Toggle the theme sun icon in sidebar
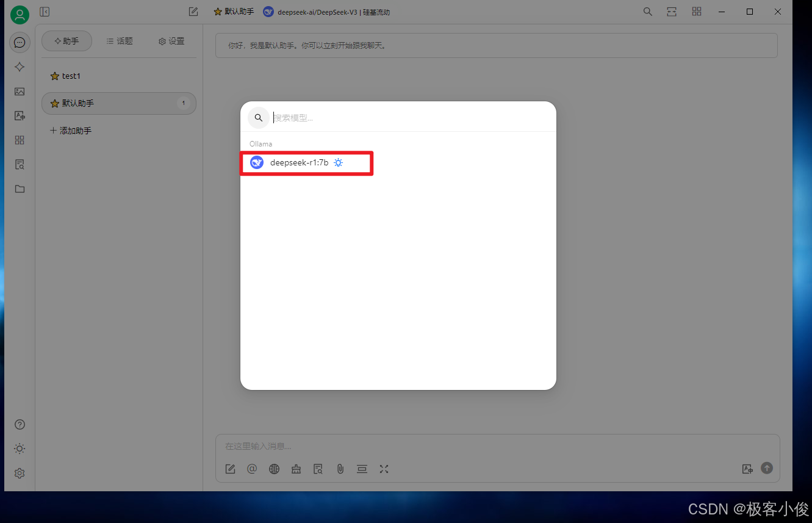Image resolution: width=812 pixels, height=523 pixels. (x=20, y=449)
